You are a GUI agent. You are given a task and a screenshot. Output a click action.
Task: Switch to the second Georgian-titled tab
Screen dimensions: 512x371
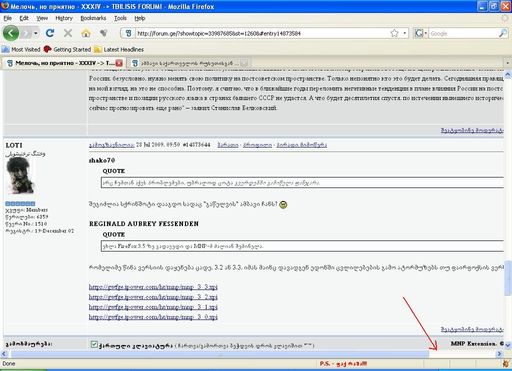click(x=189, y=63)
